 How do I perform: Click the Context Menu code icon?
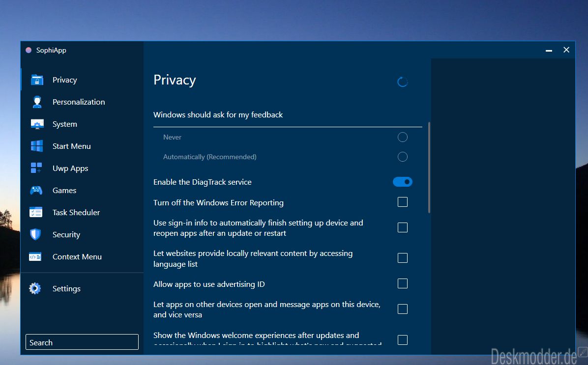(x=35, y=257)
